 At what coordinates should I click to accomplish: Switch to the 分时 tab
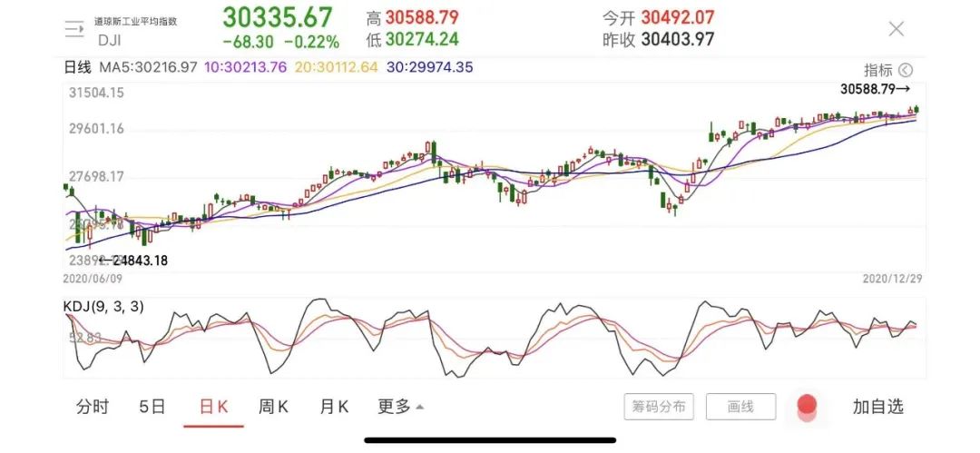point(93,407)
